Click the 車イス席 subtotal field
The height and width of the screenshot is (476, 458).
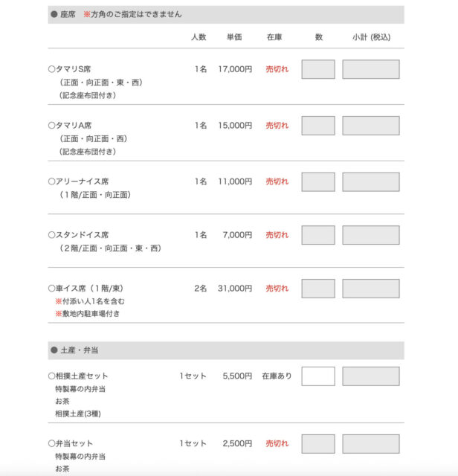tap(370, 289)
